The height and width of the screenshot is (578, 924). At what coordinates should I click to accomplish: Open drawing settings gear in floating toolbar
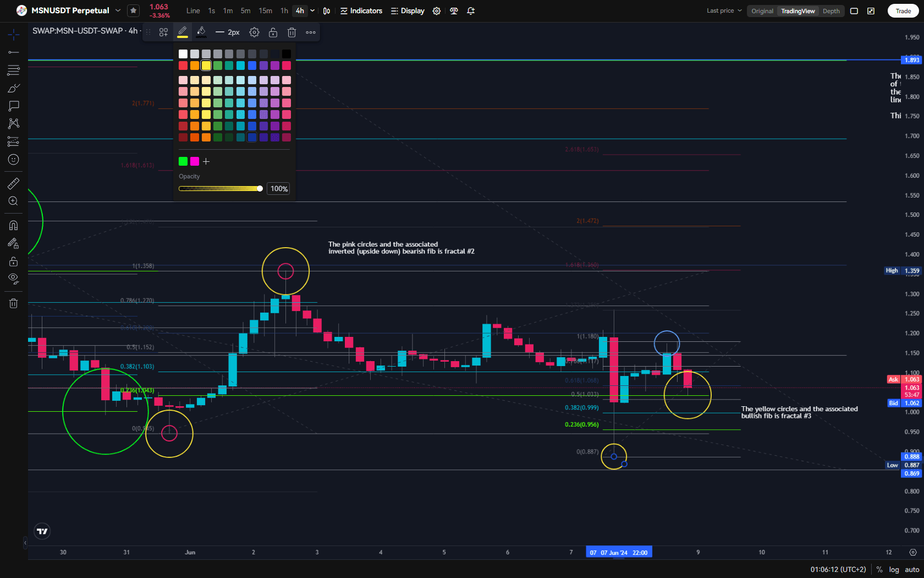click(254, 32)
